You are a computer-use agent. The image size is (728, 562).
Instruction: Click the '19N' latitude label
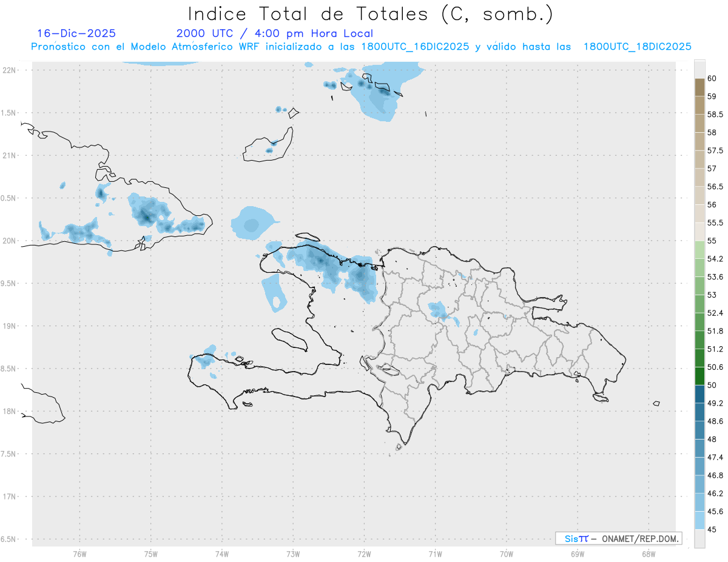[x=10, y=326]
